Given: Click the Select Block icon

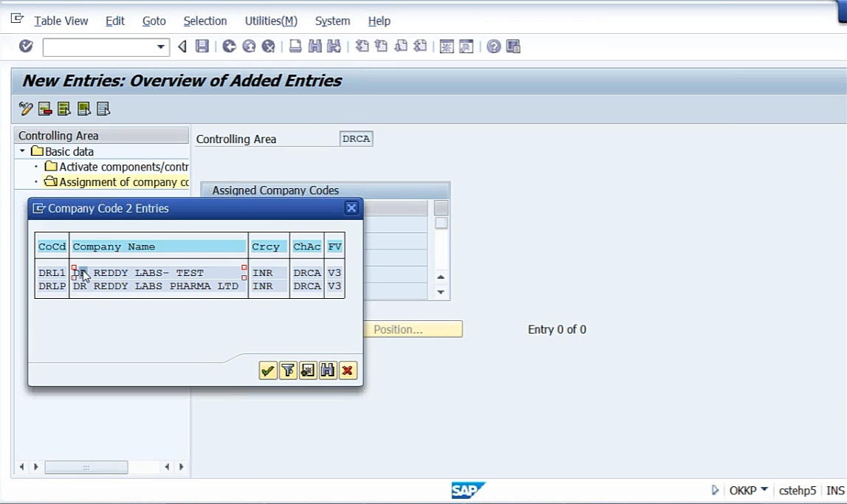Looking at the screenshot, I should coord(83,109).
